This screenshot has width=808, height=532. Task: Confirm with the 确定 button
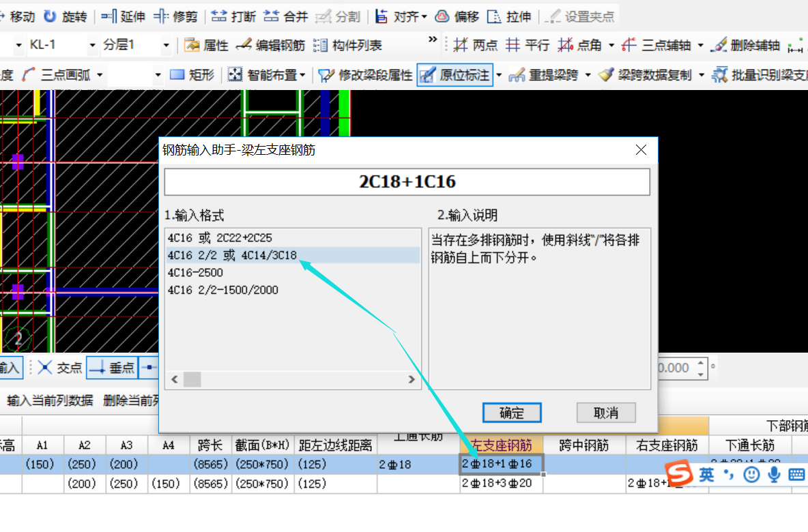coord(512,413)
